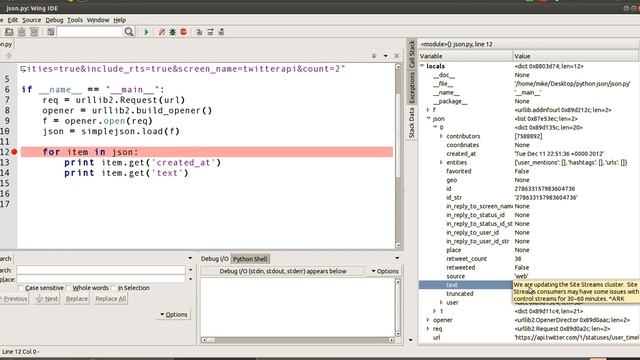
Task: Click the toolbar icon left of search box
Action: 51,32
